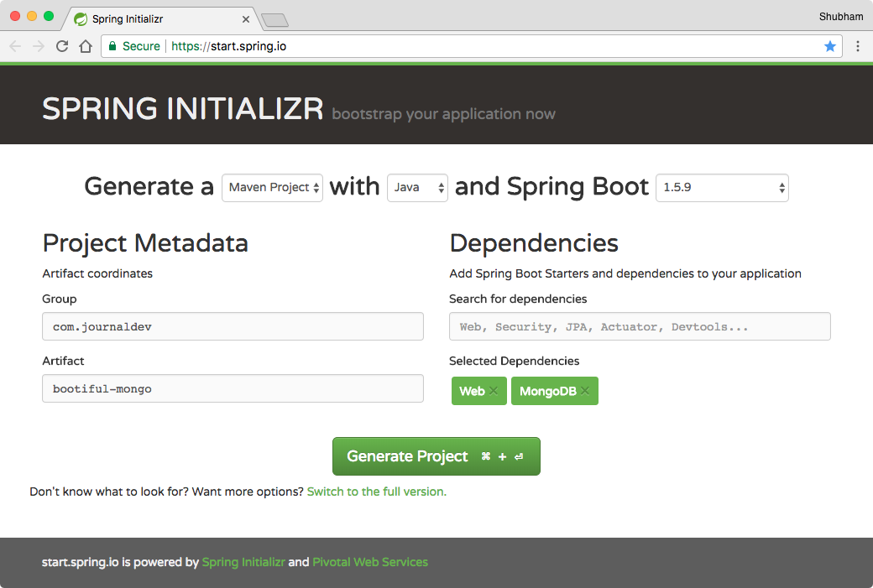Open Switch to the full version link
Screen dimensions: 873x588
[x=376, y=492]
